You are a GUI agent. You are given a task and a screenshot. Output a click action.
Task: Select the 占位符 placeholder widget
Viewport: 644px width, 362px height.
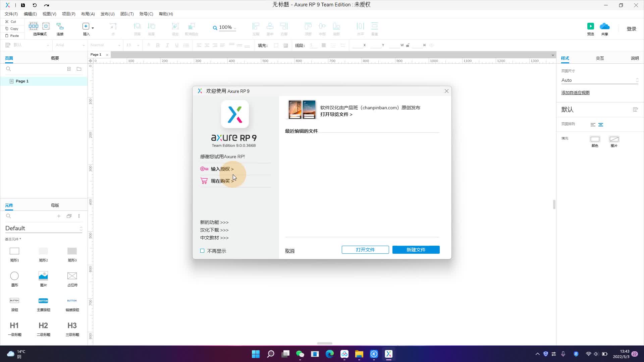[x=72, y=279]
